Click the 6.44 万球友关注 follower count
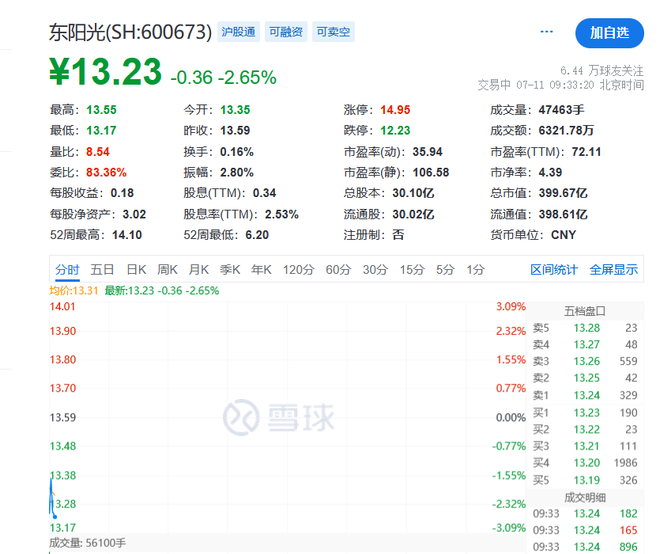Image resolution: width=660 pixels, height=554 pixels. click(602, 70)
